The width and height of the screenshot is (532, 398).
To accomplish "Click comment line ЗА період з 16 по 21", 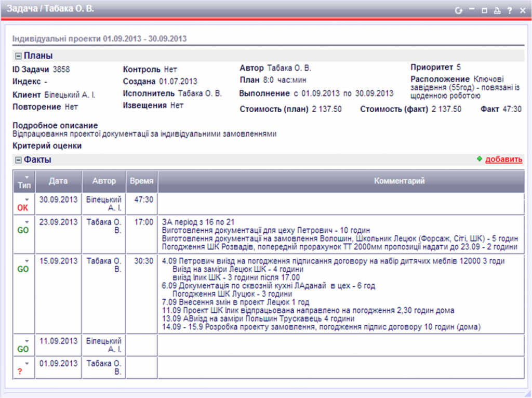I will point(198,222).
